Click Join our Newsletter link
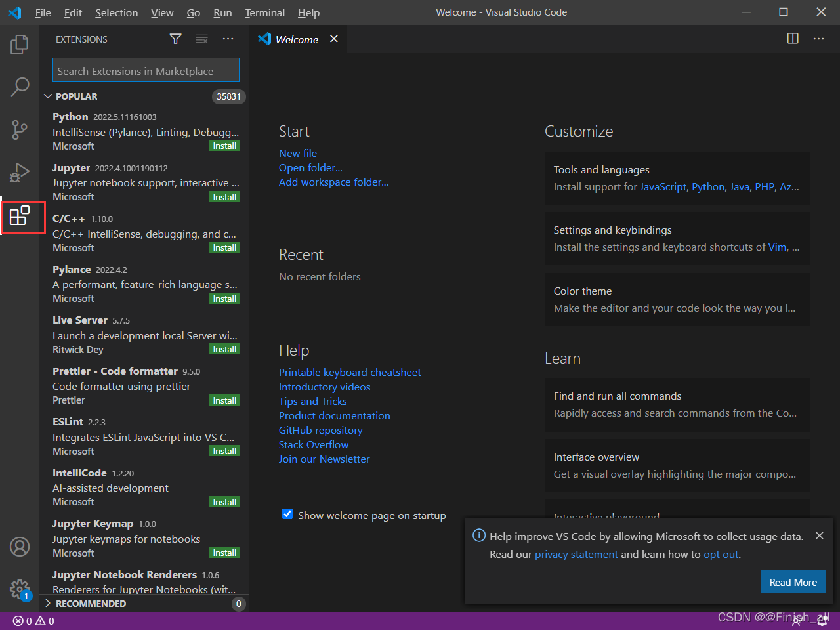This screenshot has width=840, height=630. (324, 459)
